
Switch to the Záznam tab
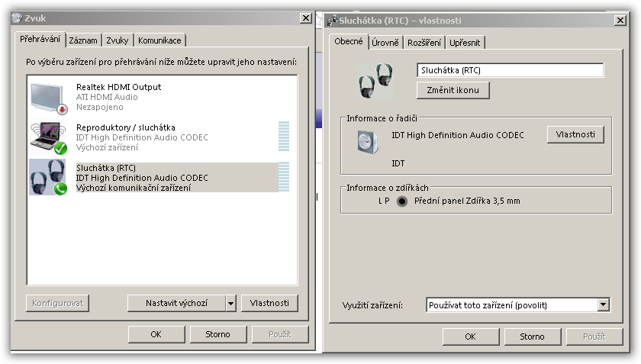tap(82, 40)
